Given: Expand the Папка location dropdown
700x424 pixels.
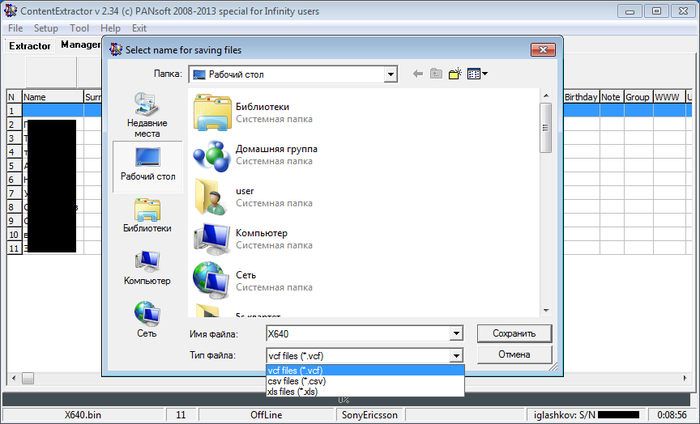Looking at the screenshot, I should [389, 74].
